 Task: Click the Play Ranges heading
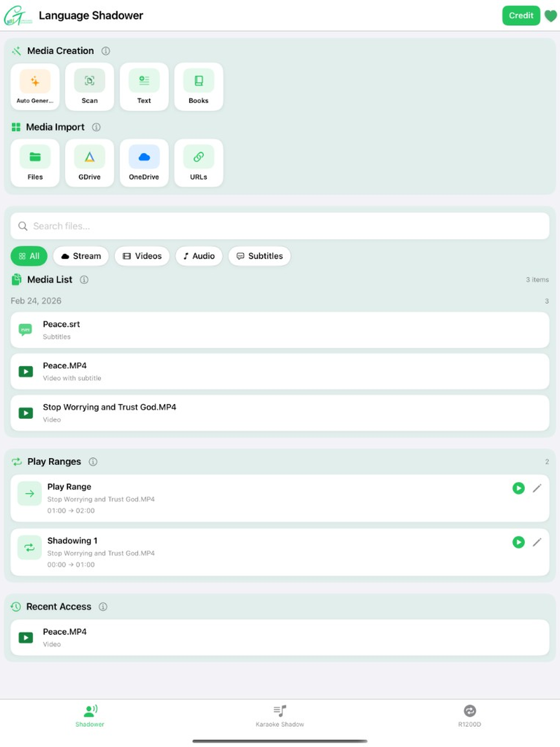(x=54, y=462)
